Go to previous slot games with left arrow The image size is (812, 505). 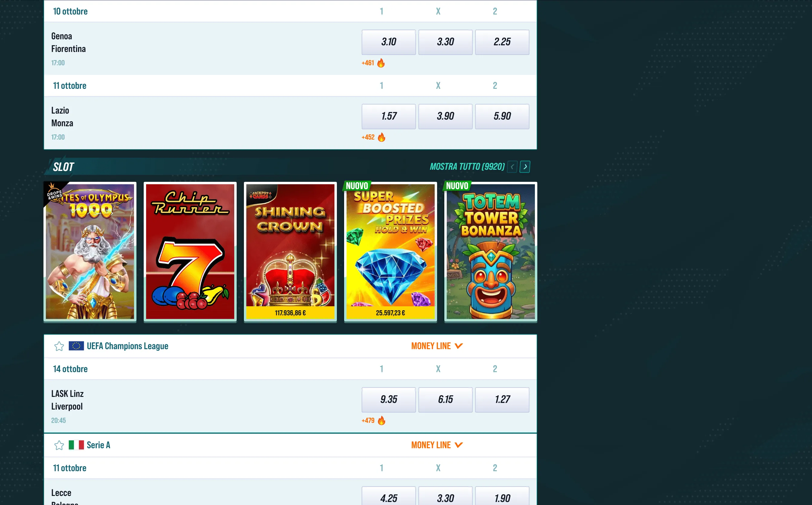click(x=512, y=167)
